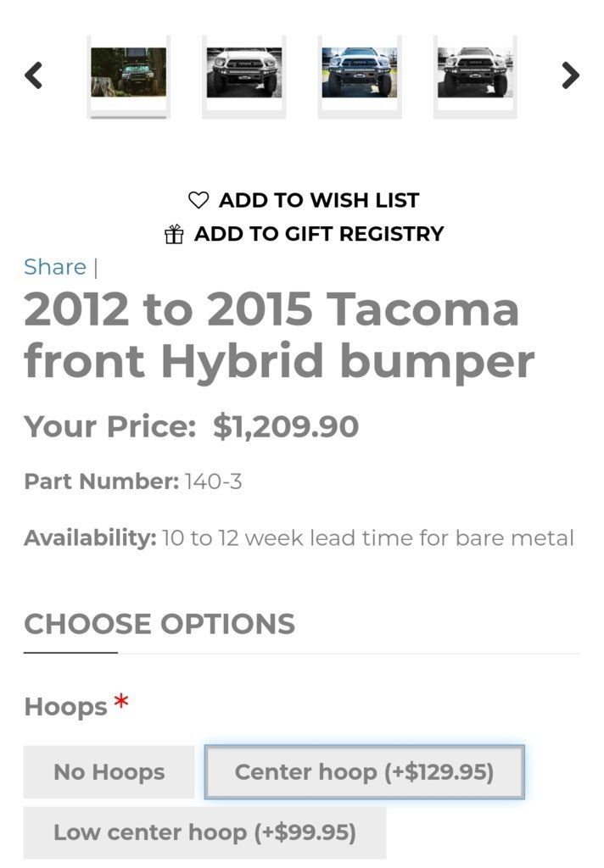This screenshot has height=868, width=604.
Task: Click the Availability lead time text
Action: tap(368, 538)
